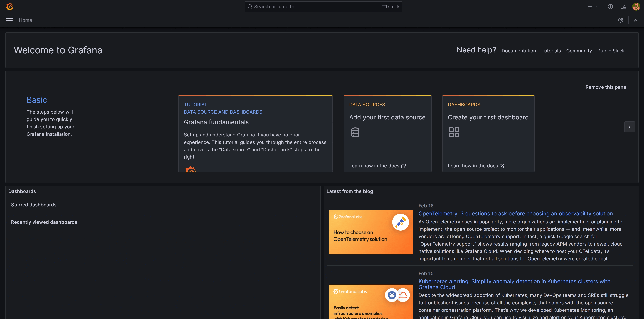This screenshot has width=644, height=319.
Task: Click external link icon in Dashboards card
Action: point(502,166)
